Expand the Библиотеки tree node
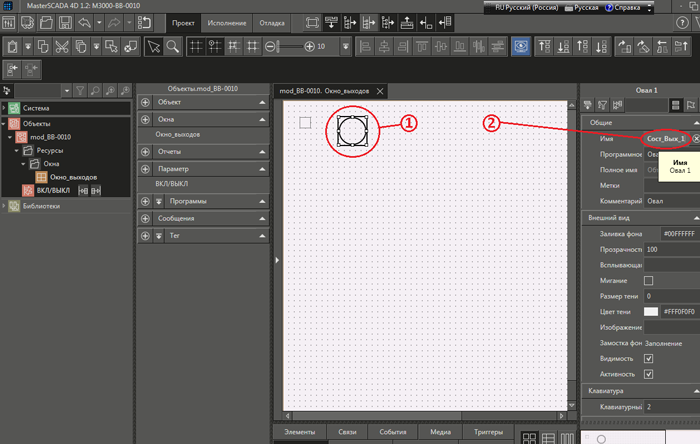The height and width of the screenshot is (444, 700). (x=4, y=206)
